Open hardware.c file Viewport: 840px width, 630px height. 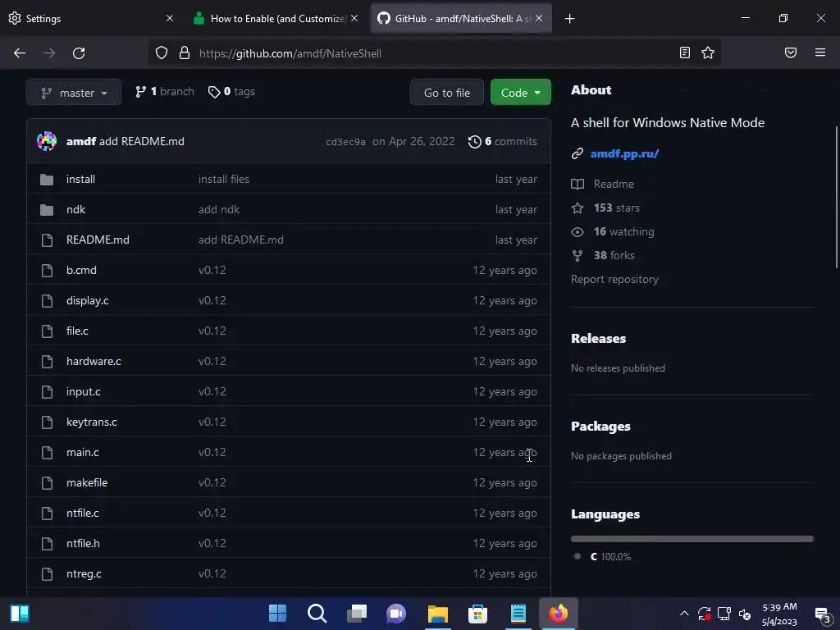94,361
